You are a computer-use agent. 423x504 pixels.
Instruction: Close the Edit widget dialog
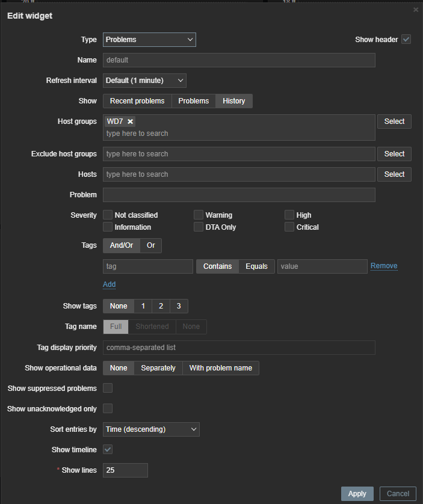pyautogui.click(x=415, y=10)
